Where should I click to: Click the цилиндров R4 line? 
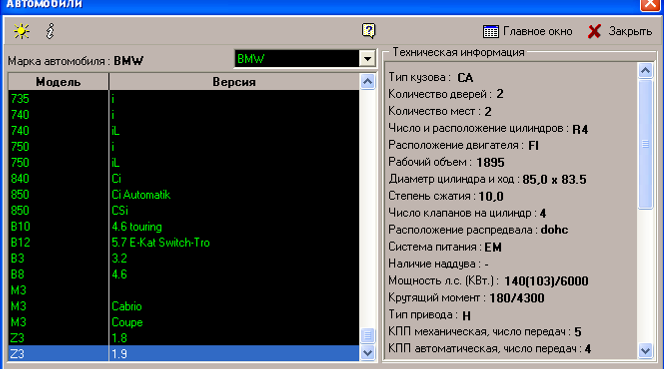click(488, 128)
